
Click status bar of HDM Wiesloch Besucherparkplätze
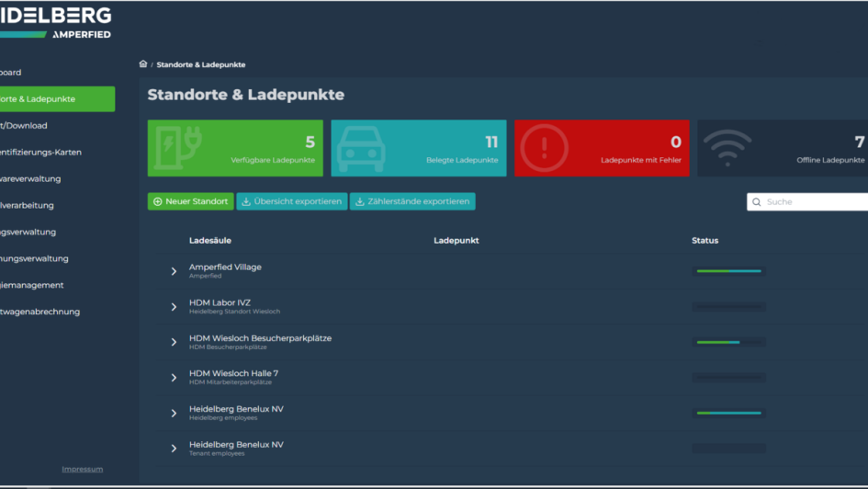(x=729, y=342)
